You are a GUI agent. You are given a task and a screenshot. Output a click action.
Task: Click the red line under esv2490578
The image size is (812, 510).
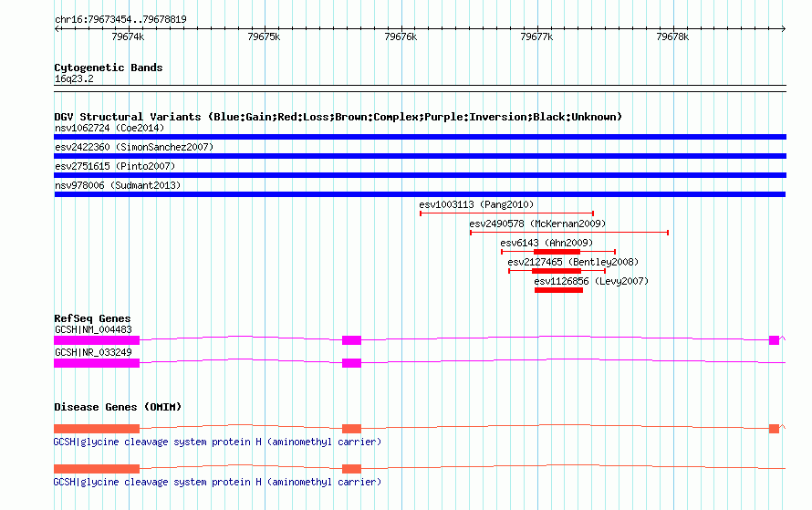click(x=569, y=233)
